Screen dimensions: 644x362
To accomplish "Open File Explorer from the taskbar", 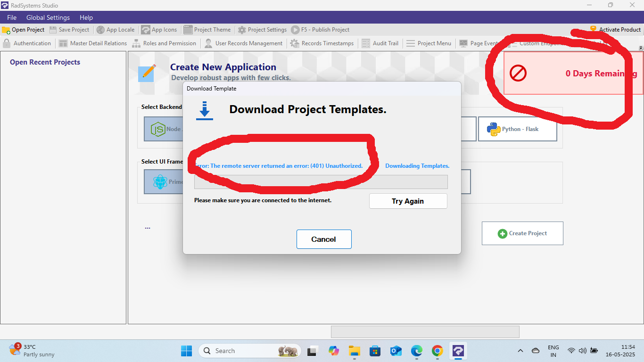I will [x=355, y=351].
